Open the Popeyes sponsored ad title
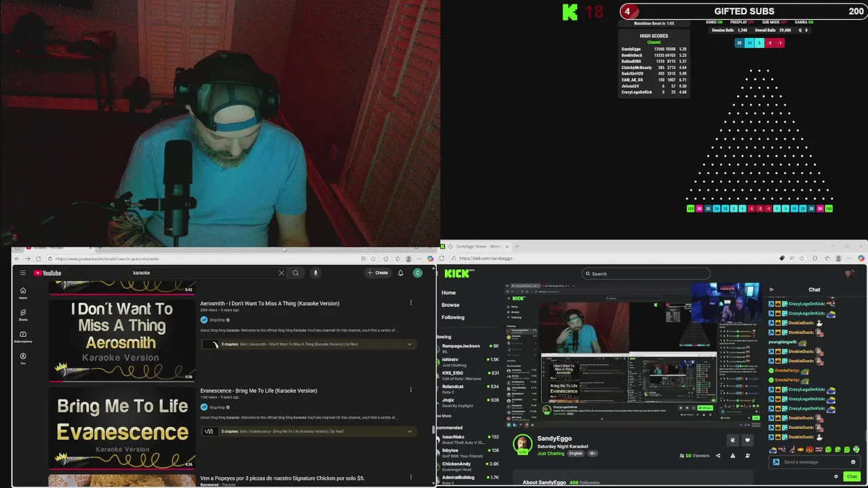 282,479
